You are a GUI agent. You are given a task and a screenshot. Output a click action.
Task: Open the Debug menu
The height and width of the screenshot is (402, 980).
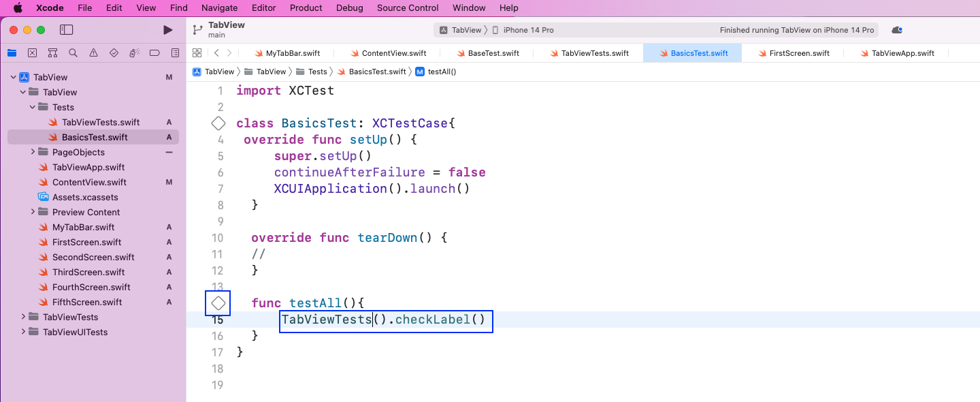[x=349, y=8]
